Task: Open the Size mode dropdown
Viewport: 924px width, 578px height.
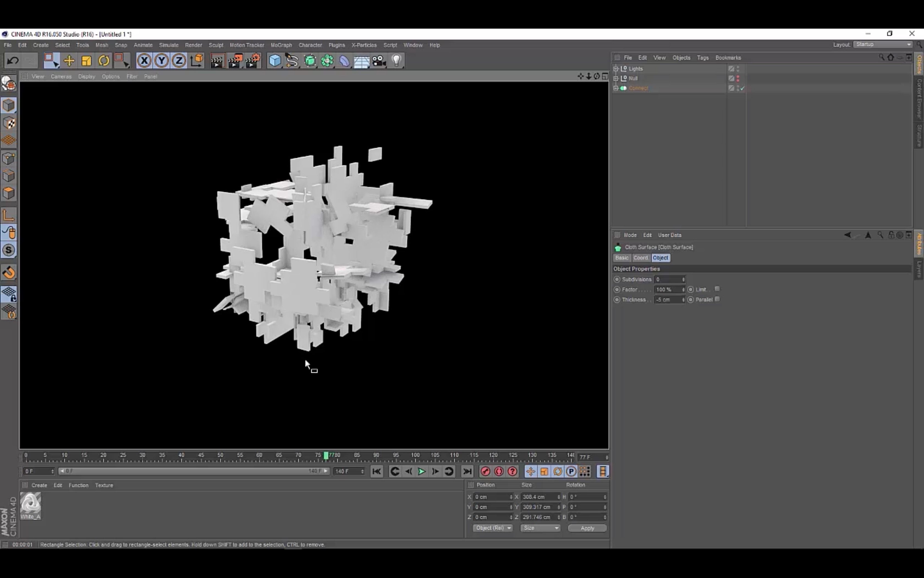Action: tap(540, 528)
